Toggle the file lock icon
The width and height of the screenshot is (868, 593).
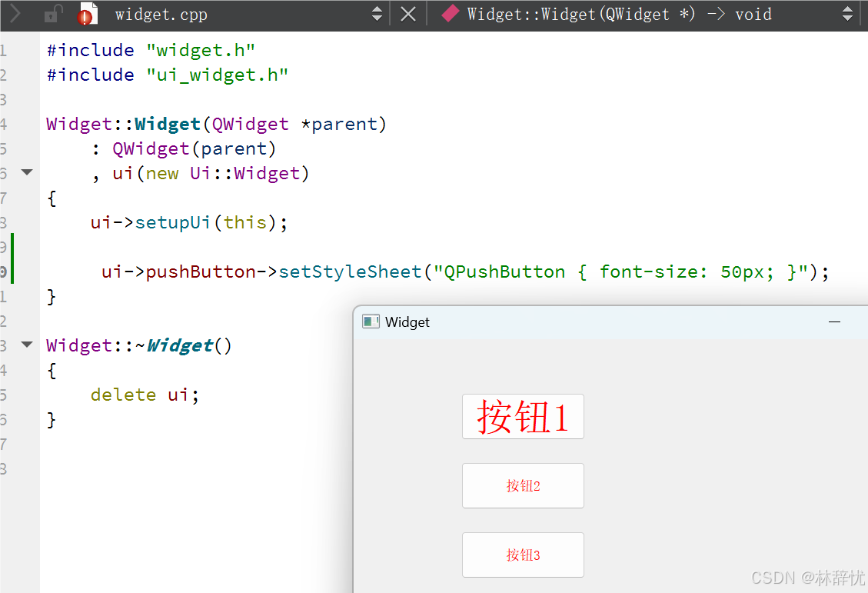[x=53, y=14]
